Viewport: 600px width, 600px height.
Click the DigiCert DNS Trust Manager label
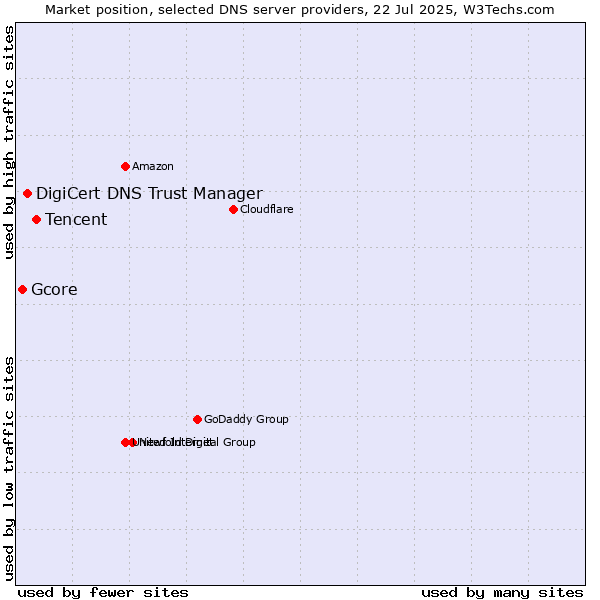149,194
